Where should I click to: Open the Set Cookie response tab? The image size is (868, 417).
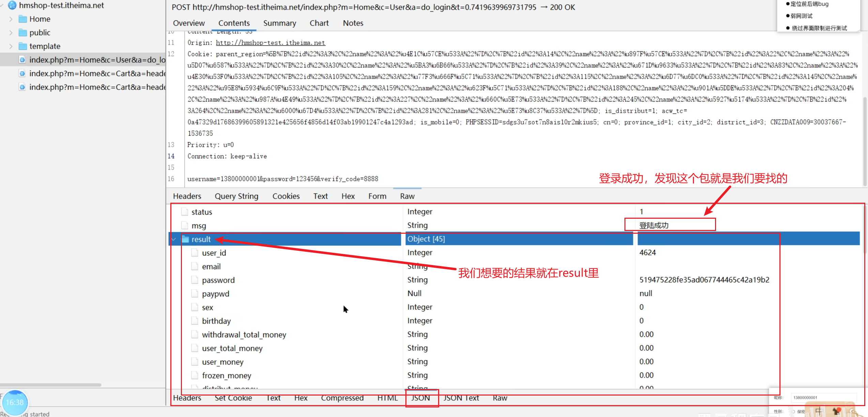[x=233, y=398]
